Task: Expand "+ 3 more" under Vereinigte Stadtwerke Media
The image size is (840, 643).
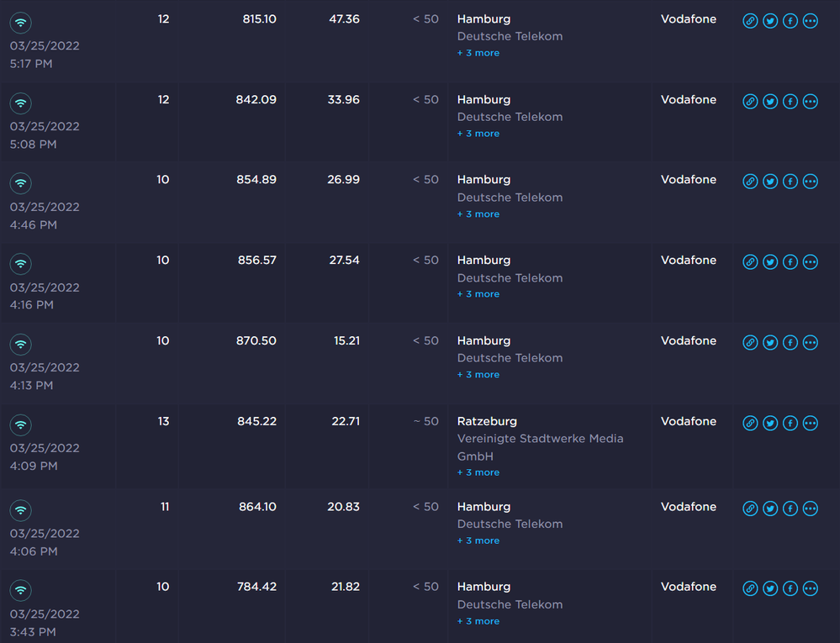Action: [478, 472]
